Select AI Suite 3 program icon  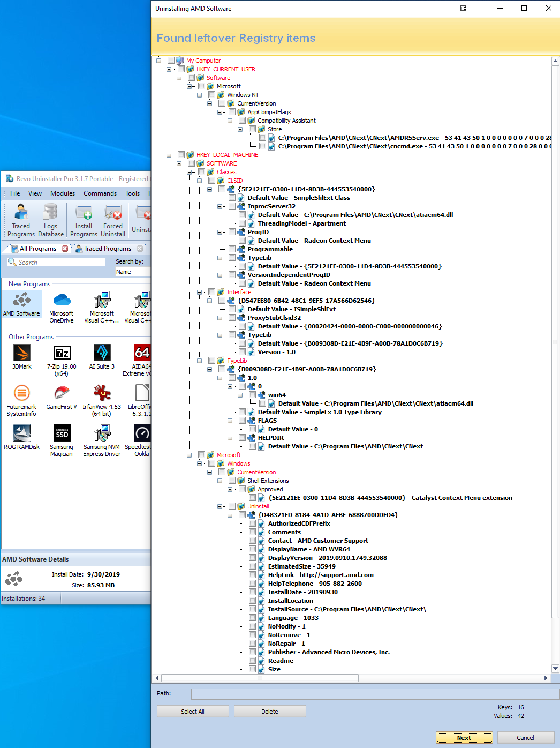pos(102,357)
